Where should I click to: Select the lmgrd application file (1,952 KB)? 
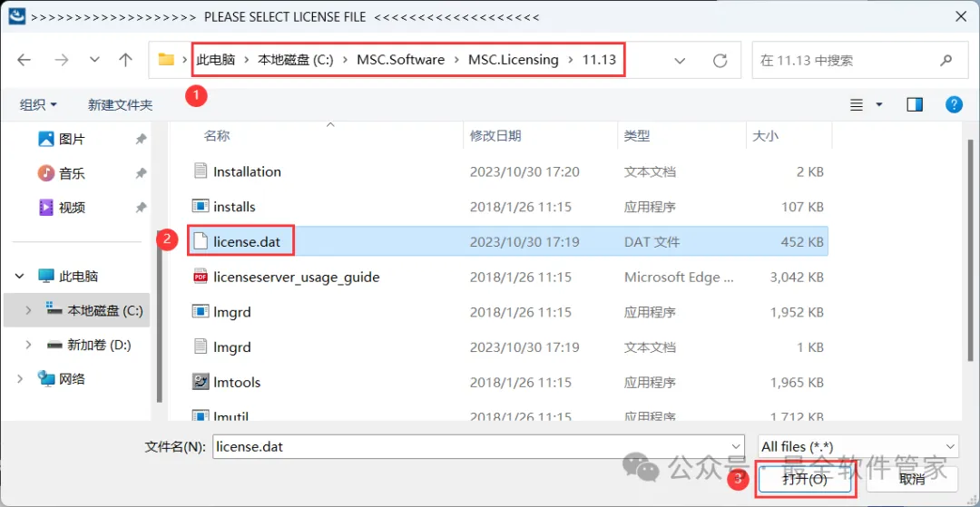click(507, 312)
